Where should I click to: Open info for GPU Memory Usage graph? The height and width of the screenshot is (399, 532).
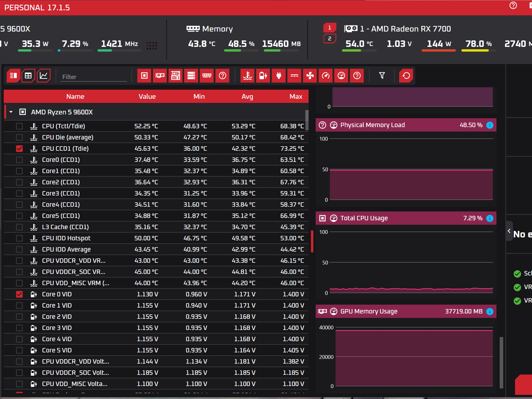pos(490,311)
